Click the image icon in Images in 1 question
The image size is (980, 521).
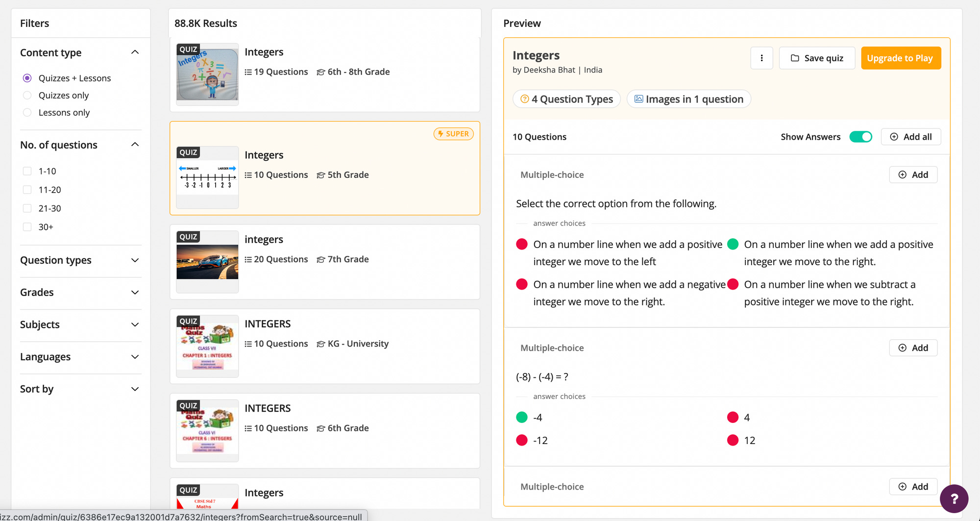pyautogui.click(x=638, y=99)
